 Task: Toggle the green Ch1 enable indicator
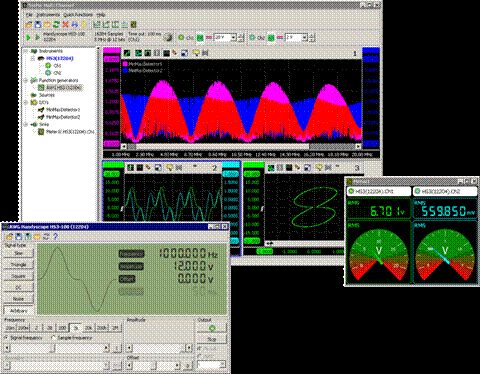click(181, 38)
